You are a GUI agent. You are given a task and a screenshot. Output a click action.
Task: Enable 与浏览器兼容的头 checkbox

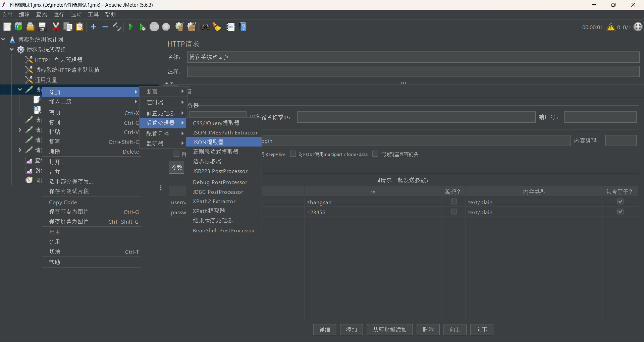375,154
